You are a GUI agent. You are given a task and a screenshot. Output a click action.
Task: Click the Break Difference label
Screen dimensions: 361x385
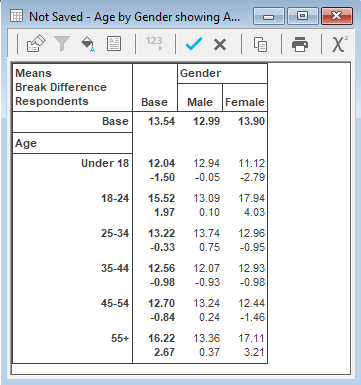pos(61,87)
